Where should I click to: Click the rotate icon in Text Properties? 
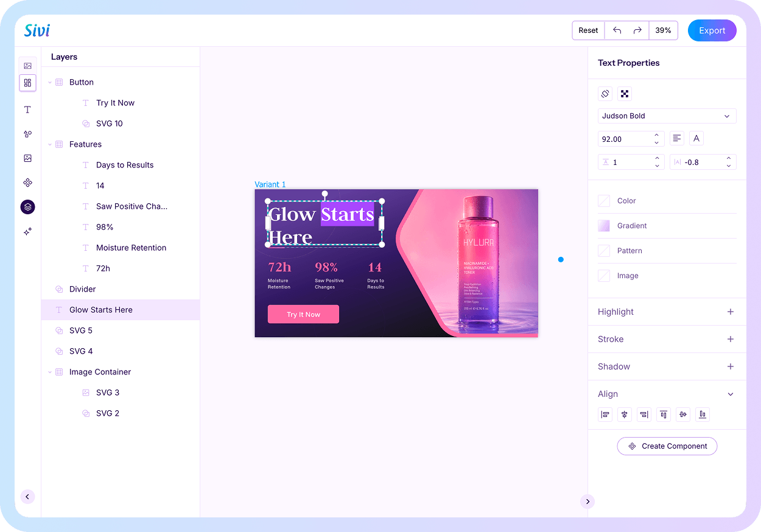(605, 94)
